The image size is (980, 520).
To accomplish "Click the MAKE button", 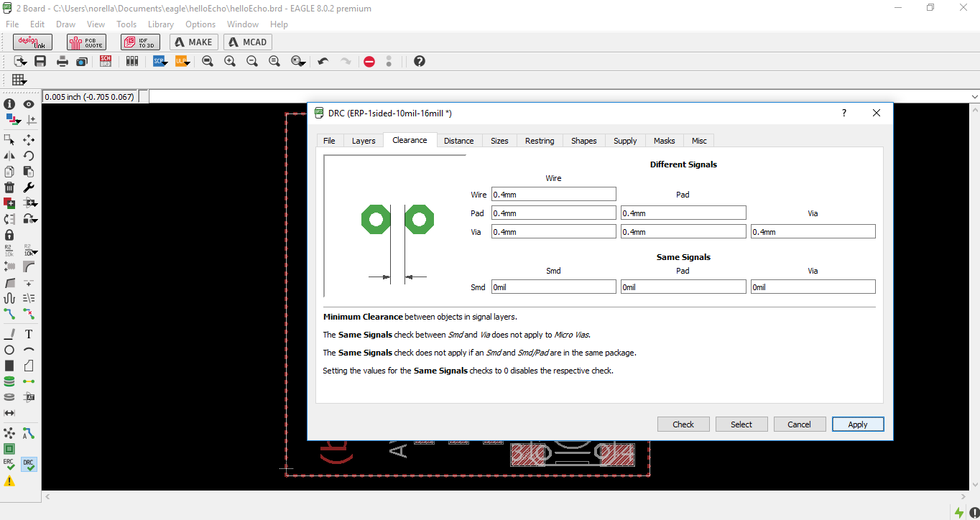I will click(194, 42).
